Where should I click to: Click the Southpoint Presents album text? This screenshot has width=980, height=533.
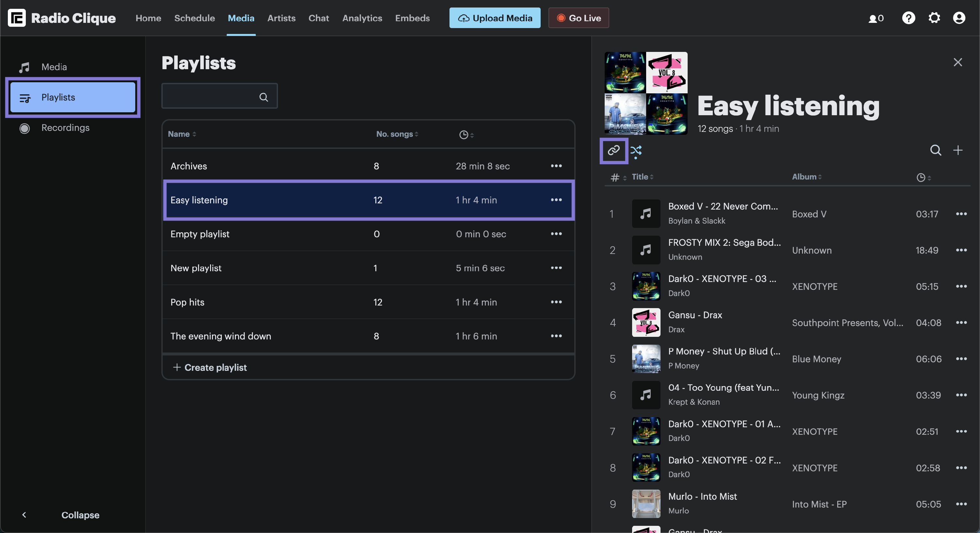point(847,322)
